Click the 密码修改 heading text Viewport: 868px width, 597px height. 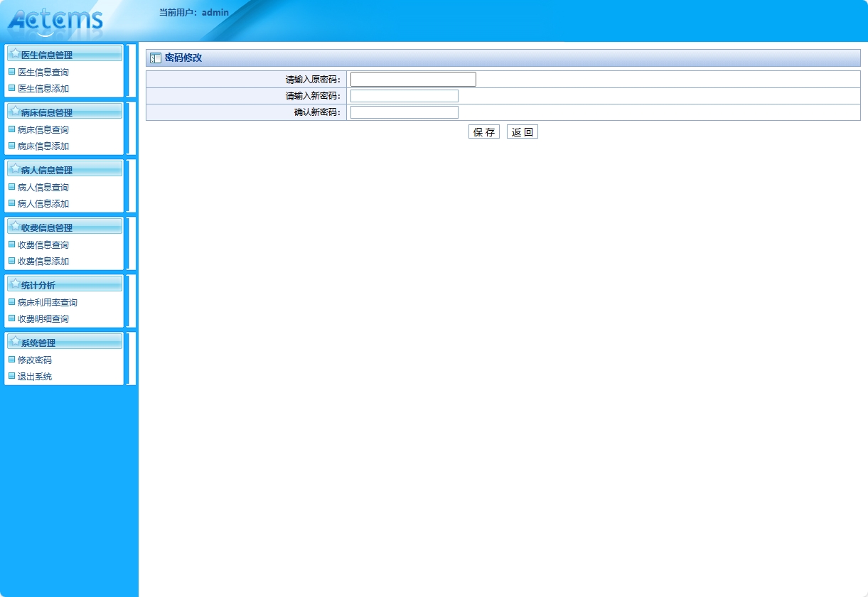(x=183, y=58)
